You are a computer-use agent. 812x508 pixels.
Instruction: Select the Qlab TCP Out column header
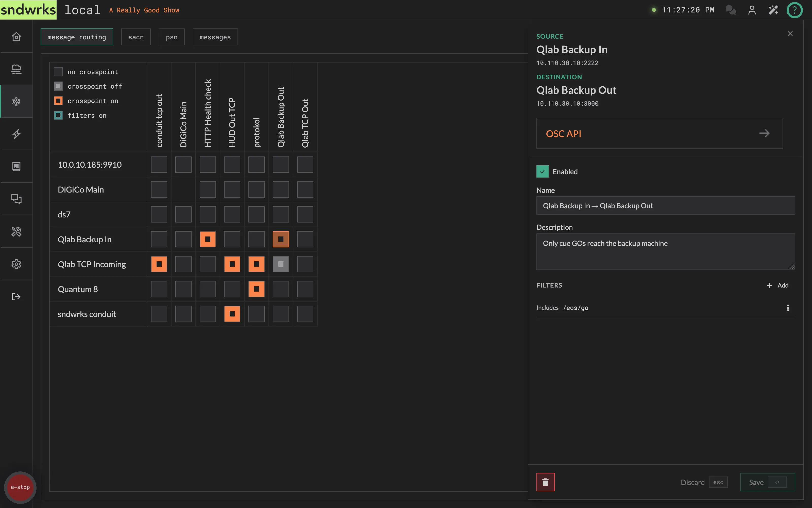(305, 123)
